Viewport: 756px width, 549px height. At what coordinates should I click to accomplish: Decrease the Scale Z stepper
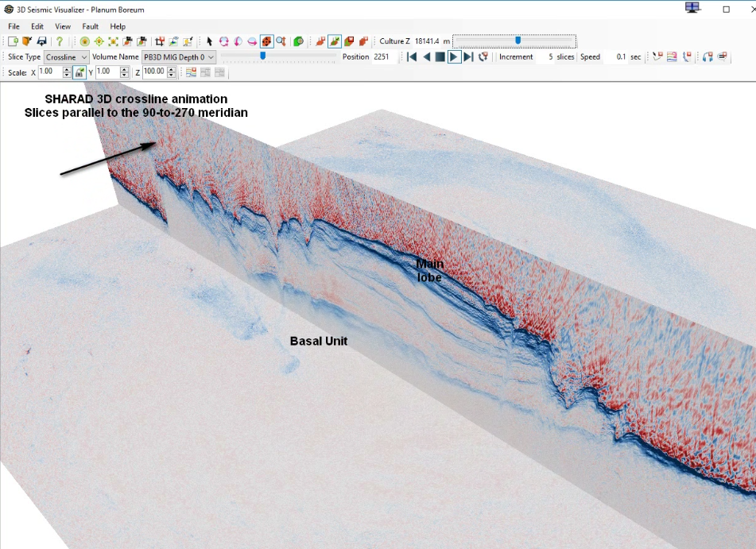click(172, 75)
